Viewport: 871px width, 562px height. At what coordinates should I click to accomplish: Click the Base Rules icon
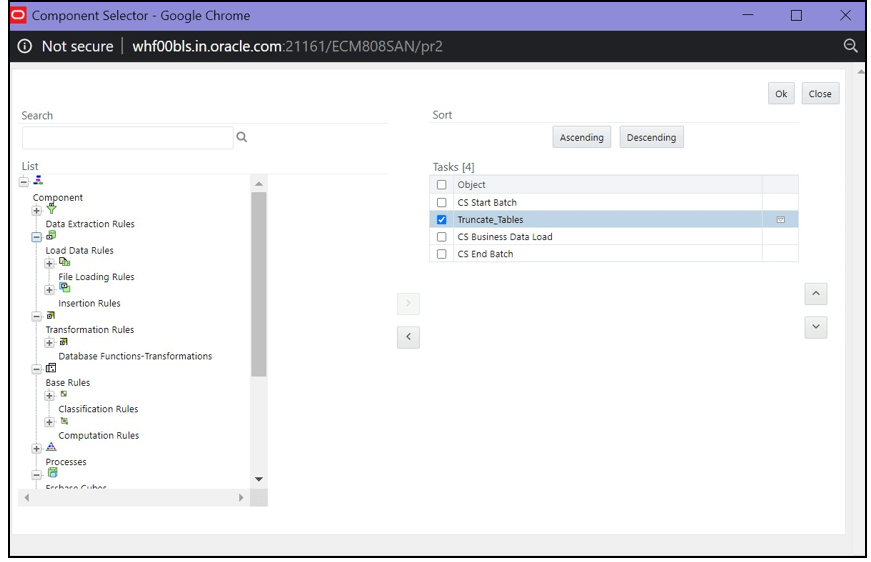pyautogui.click(x=51, y=368)
